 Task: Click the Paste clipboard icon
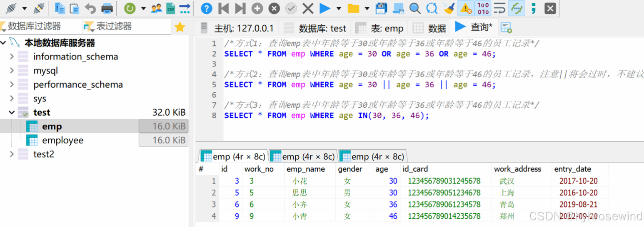[75, 8]
